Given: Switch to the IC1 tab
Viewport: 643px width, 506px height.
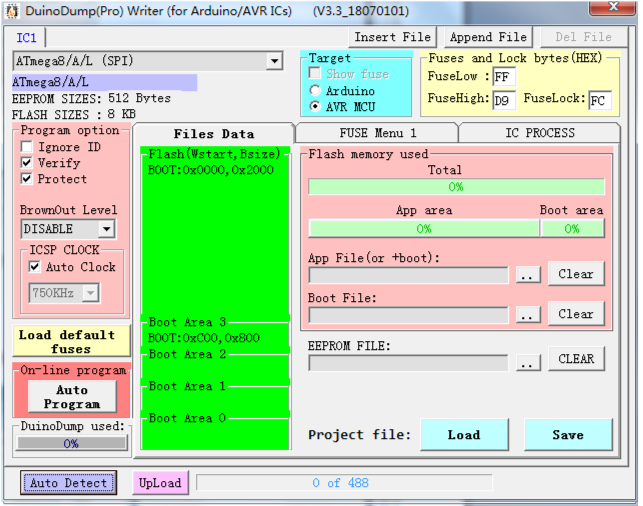Looking at the screenshot, I should pyautogui.click(x=27, y=38).
